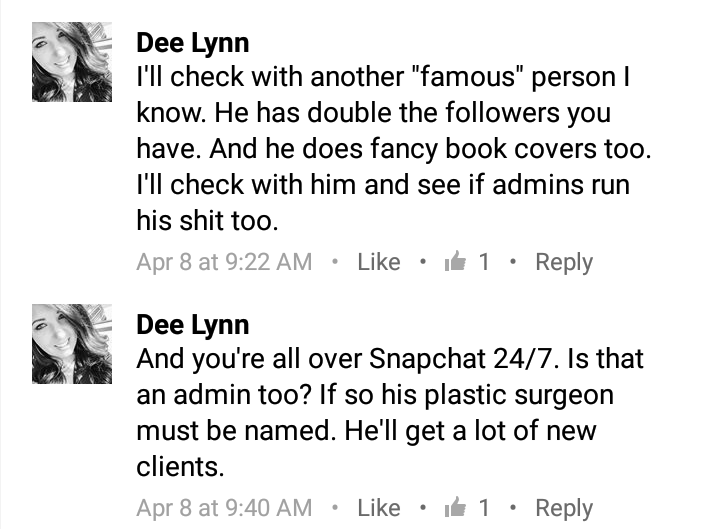Reply to the 9:22 AM comment
The width and height of the screenshot is (720, 529).
(x=564, y=263)
